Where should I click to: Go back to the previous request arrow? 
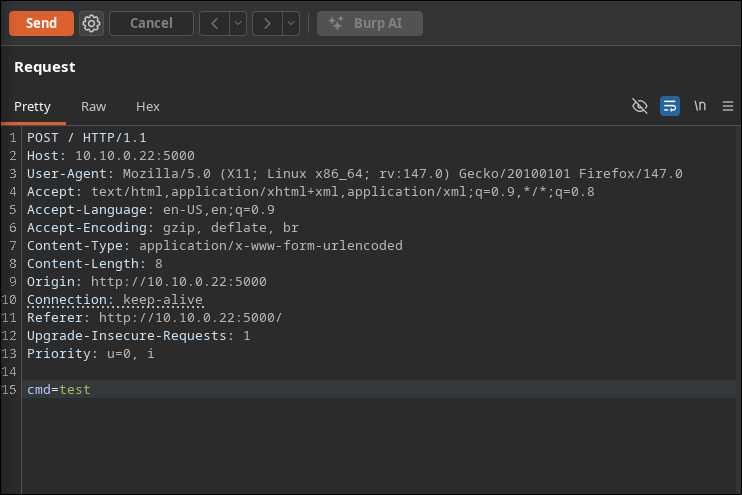[x=214, y=23]
